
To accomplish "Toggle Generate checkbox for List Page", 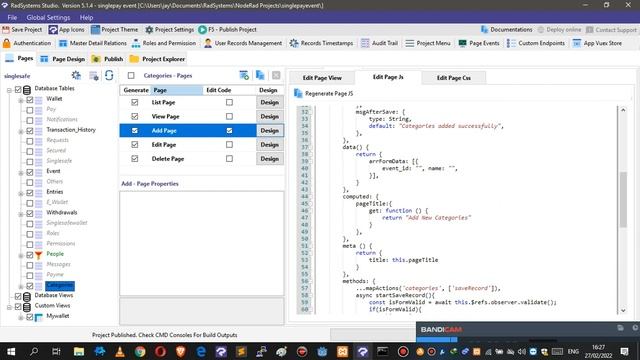I will pyautogui.click(x=135, y=102).
